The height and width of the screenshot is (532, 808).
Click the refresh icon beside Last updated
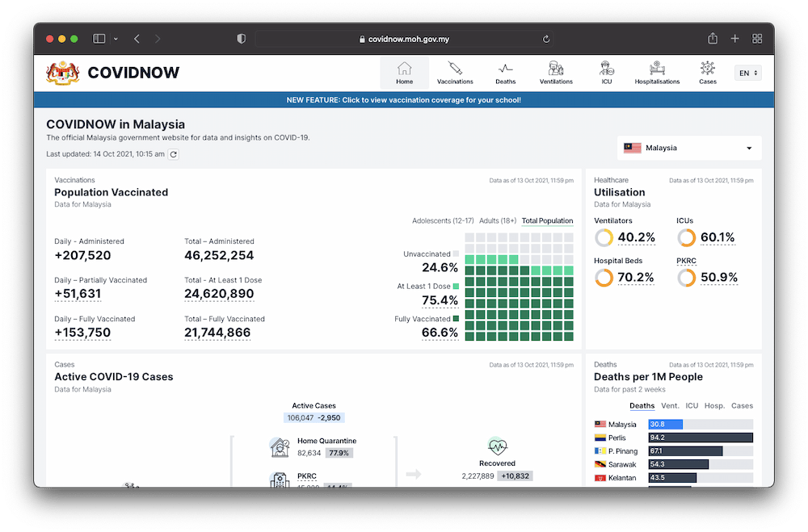coord(173,154)
